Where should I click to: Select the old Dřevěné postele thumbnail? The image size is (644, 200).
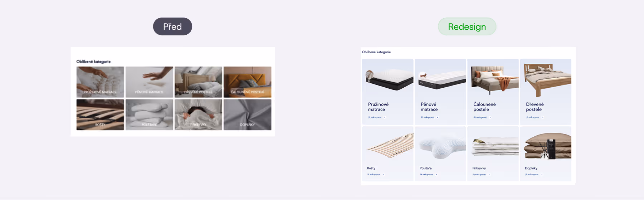198,82
